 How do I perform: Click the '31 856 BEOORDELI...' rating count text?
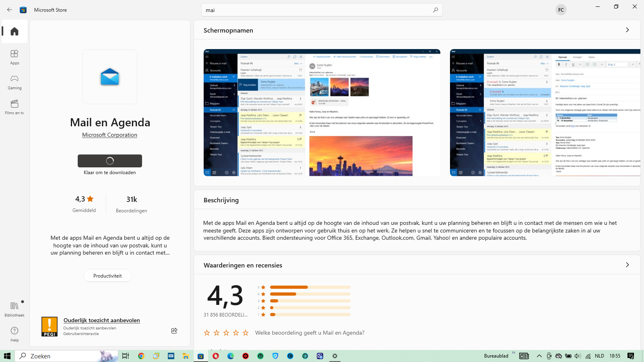pos(226,315)
